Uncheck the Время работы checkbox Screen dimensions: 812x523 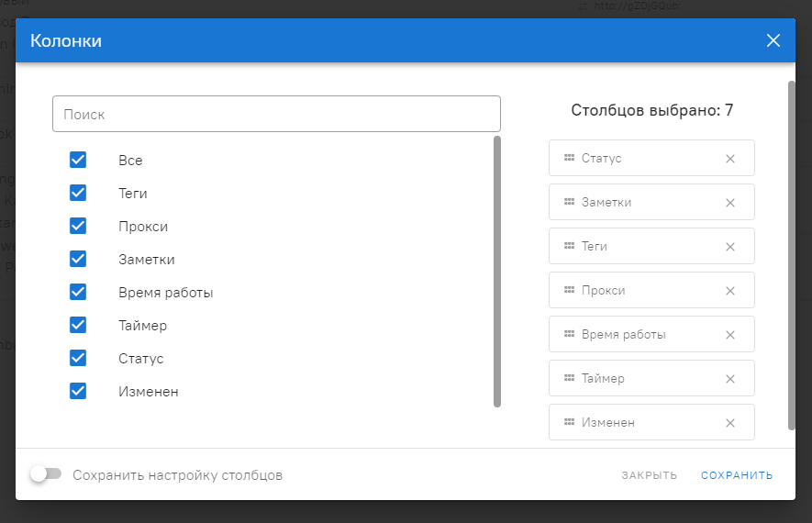(x=78, y=292)
